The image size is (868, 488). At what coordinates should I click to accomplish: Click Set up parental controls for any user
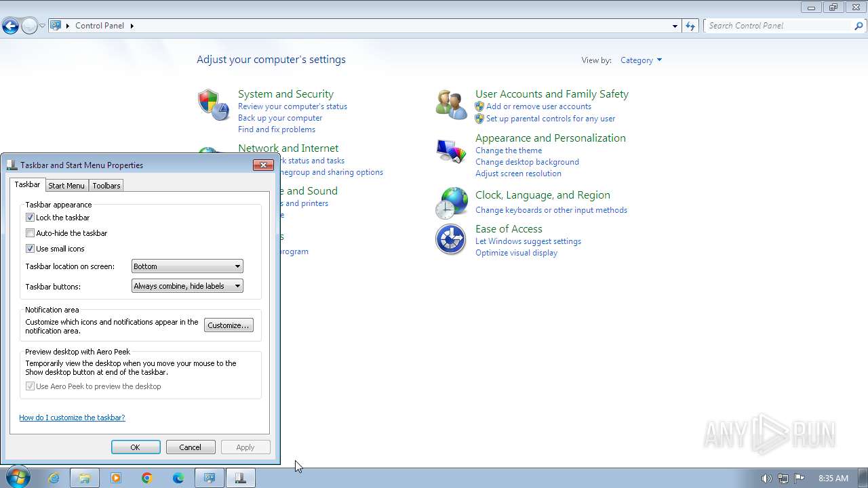click(x=551, y=119)
